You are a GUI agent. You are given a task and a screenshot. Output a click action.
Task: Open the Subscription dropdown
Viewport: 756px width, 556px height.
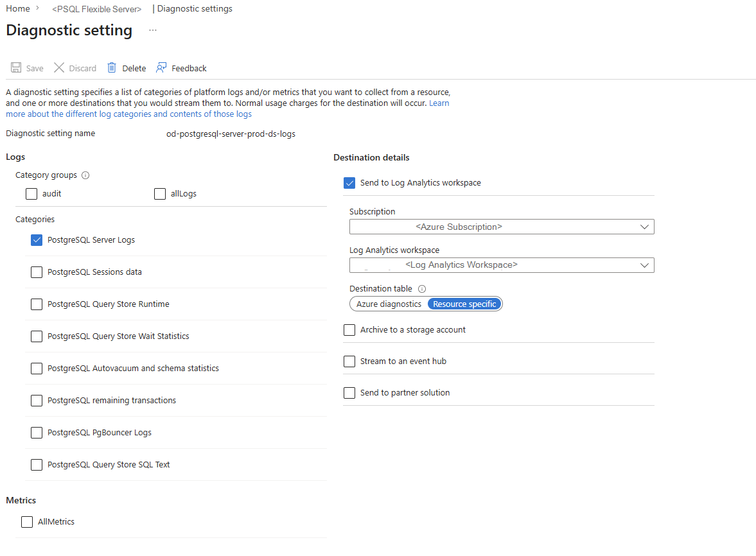coord(502,227)
